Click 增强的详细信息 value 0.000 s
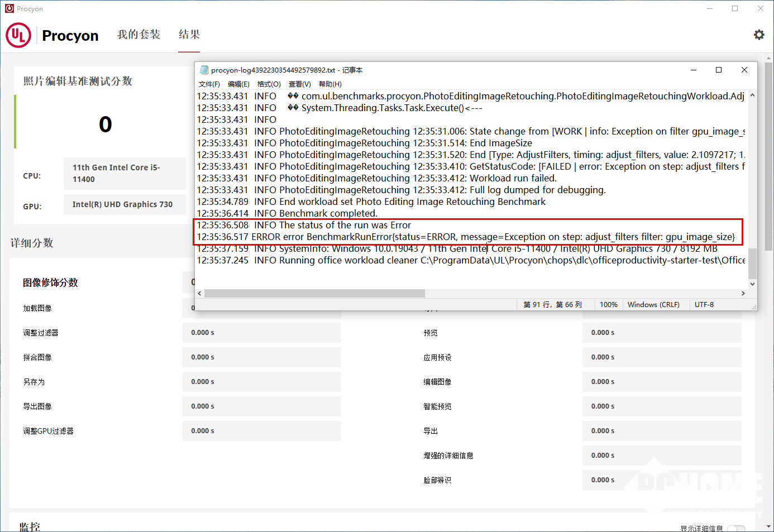Viewport: 774px width, 532px height. click(x=662, y=456)
